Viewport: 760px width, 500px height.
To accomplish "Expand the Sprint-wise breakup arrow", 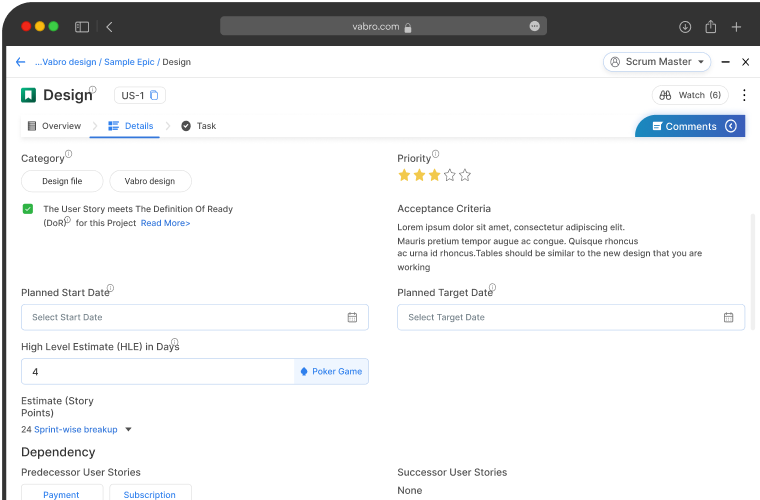I will pos(128,430).
